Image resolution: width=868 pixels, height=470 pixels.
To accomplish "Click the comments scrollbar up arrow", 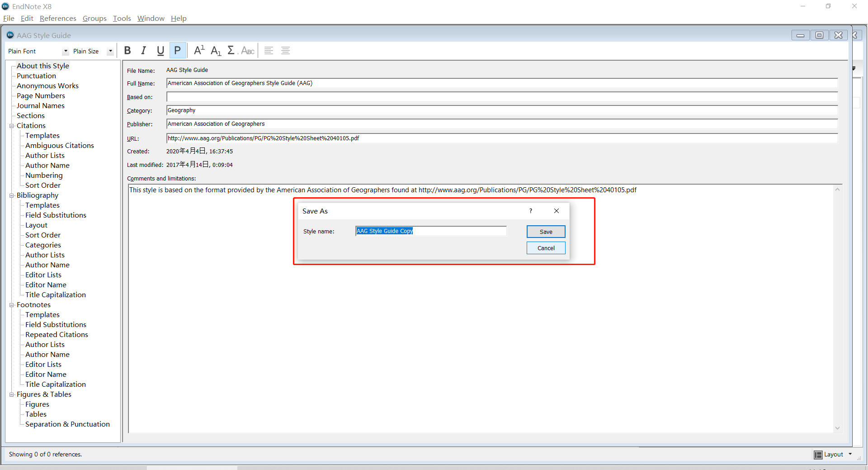I will (x=837, y=190).
